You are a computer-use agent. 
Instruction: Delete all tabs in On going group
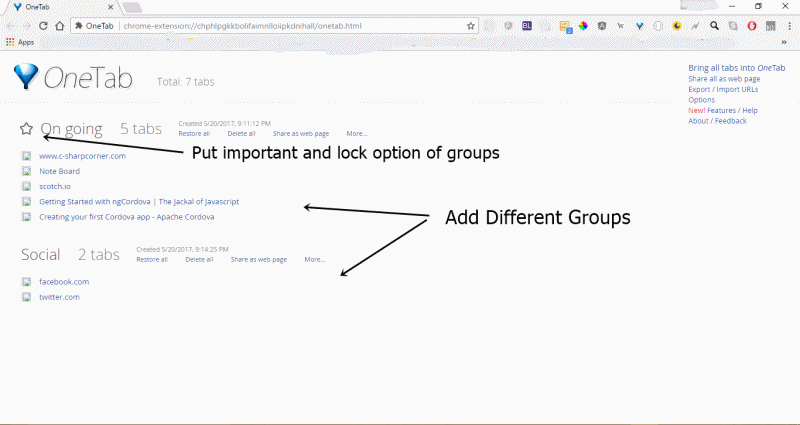[241, 134]
